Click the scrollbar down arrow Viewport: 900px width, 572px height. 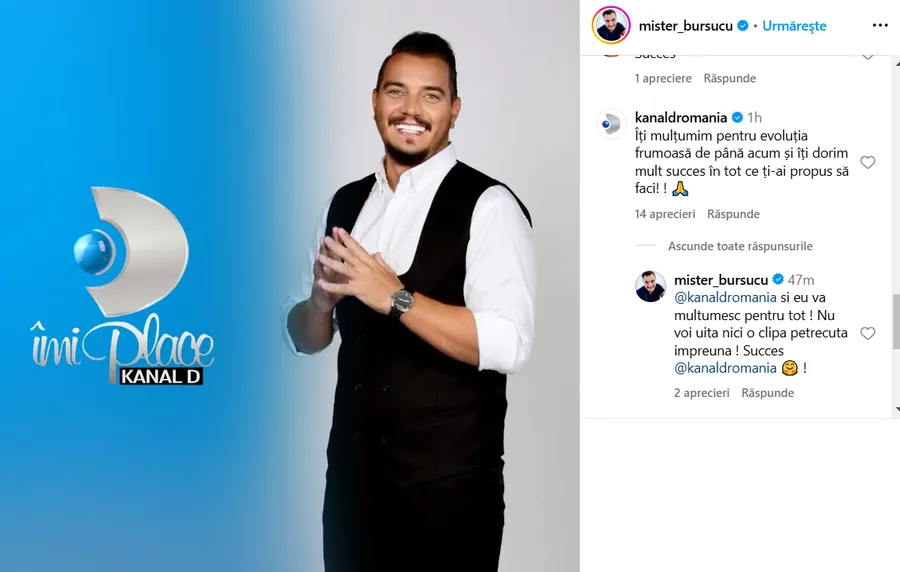pyautogui.click(x=897, y=410)
